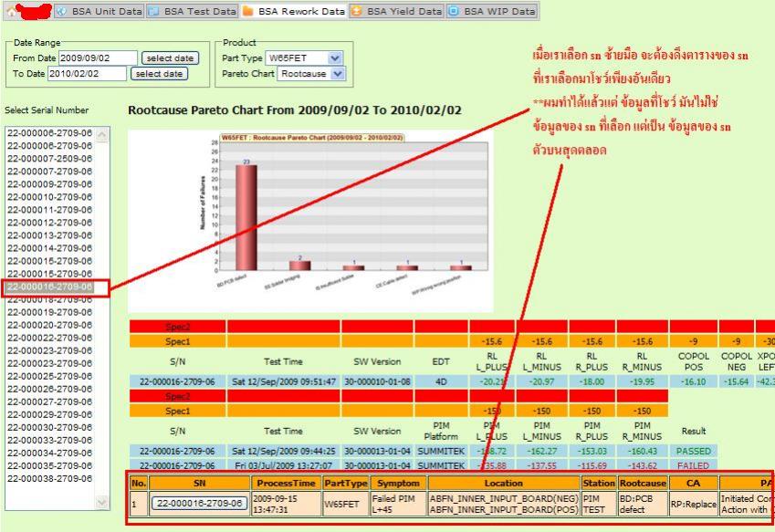This screenshot has width=775, height=532.
Task: Select serial number 22-000011-2709-06
Action: point(50,210)
